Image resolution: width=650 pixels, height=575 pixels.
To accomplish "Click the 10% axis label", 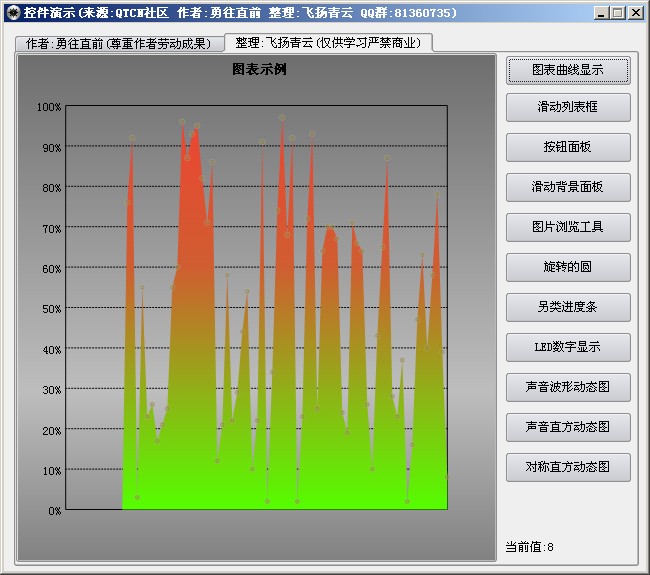I will pyautogui.click(x=52, y=471).
